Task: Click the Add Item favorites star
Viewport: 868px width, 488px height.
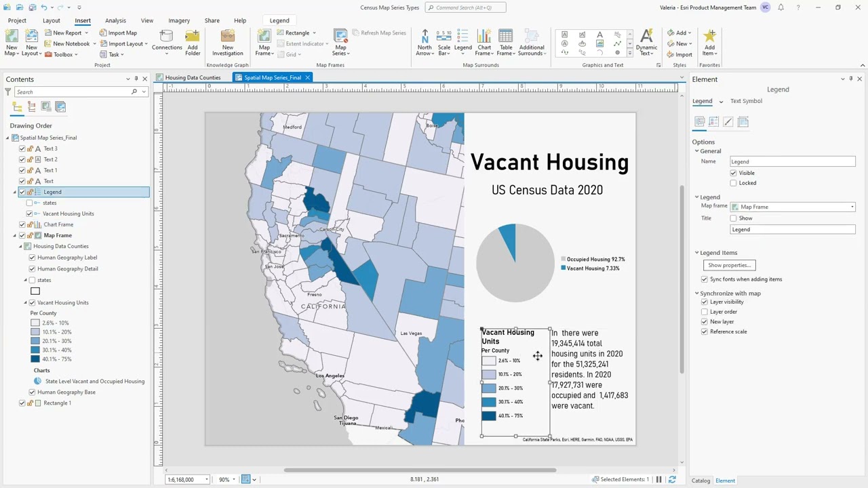Action: [709, 43]
